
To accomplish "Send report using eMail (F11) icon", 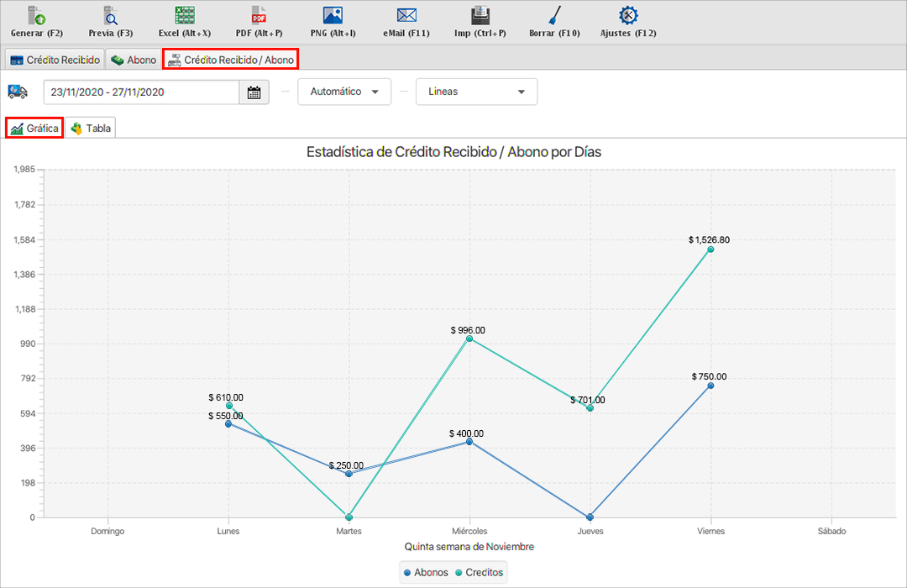I will pyautogui.click(x=406, y=15).
